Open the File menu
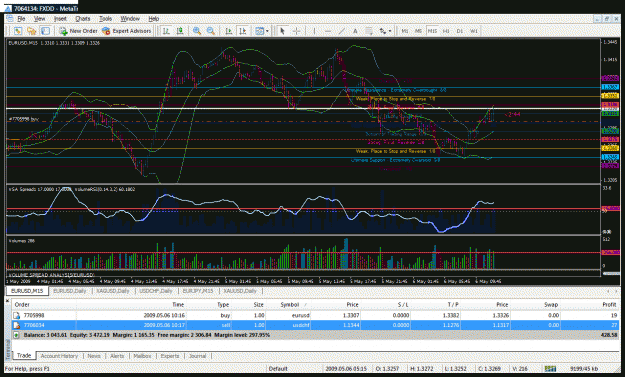Image resolution: width=625 pixels, height=377 pixels. point(21,18)
